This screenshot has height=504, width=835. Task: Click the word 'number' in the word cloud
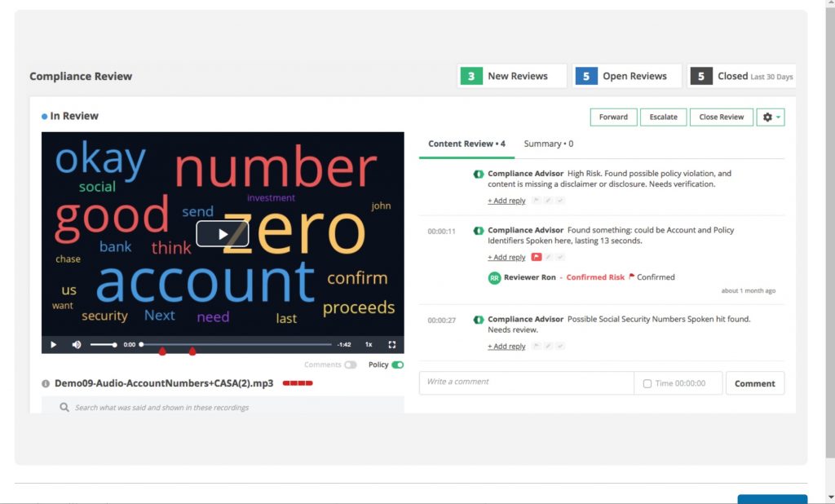276,167
